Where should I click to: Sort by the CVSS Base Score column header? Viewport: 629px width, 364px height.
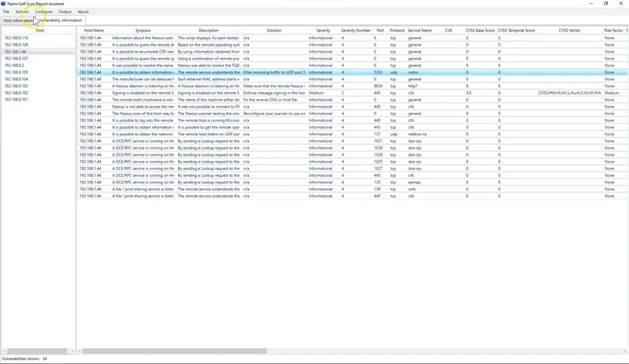pyautogui.click(x=480, y=31)
